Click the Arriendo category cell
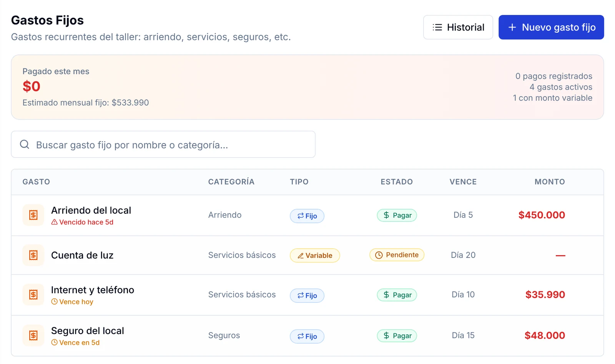The height and width of the screenshot is (364, 615). pyautogui.click(x=225, y=215)
